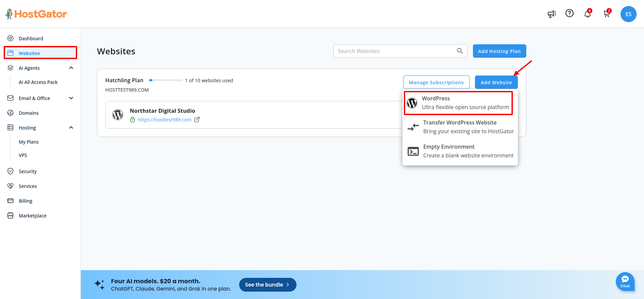This screenshot has height=299, width=644.
Task: Click the websites used progress bar
Action: click(x=166, y=80)
